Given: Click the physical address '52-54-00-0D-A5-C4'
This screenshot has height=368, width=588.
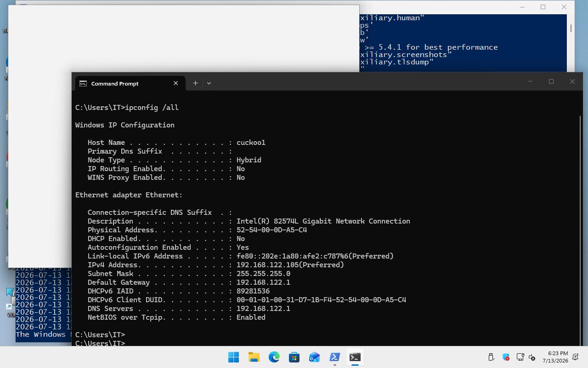Looking at the screenshot, I should 271,230.
